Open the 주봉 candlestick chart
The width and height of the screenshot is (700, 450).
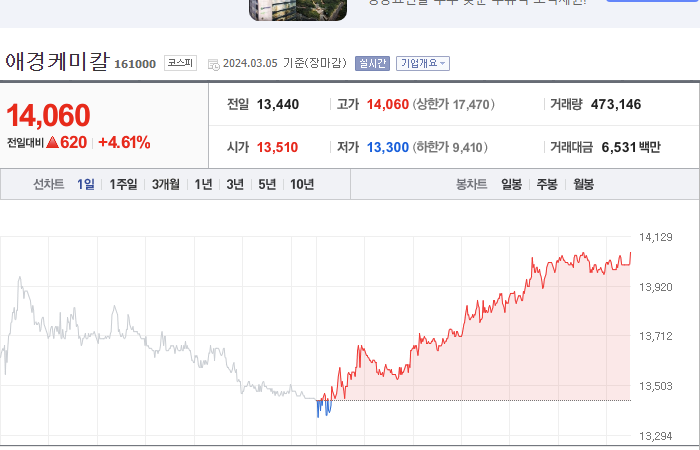pyautogui.click(x=547, y=184)
